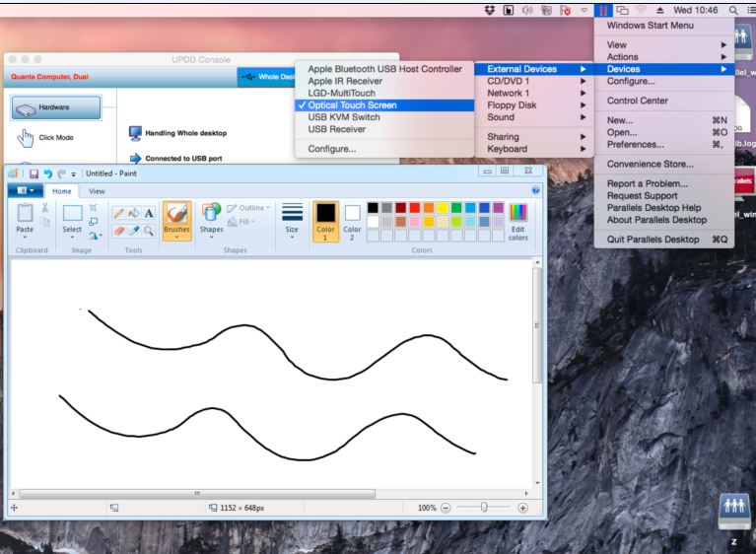Image resolution: width=756 pixels, height=554 pixels.
Task: Switch to the View ribbon tab
Action: 97,191
